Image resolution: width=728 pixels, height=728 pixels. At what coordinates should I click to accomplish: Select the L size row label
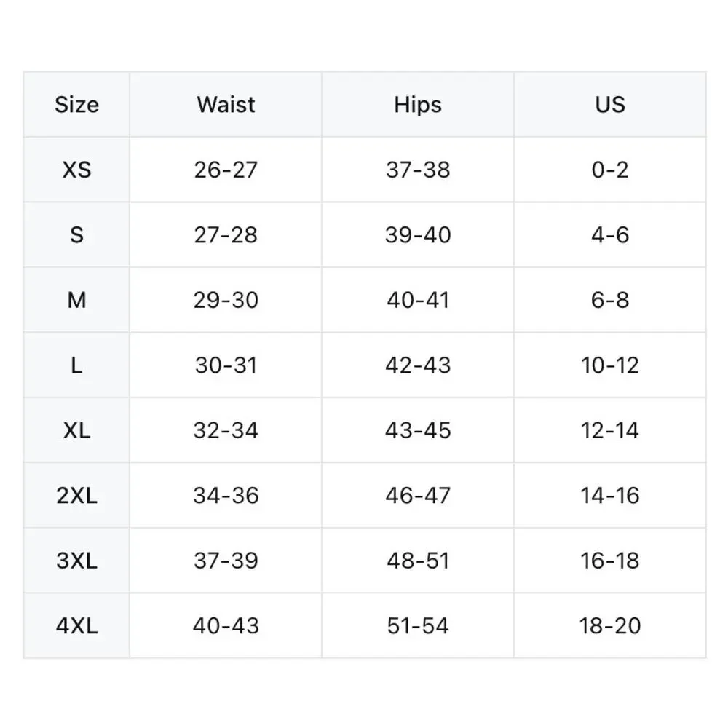(x=76, y=365)
